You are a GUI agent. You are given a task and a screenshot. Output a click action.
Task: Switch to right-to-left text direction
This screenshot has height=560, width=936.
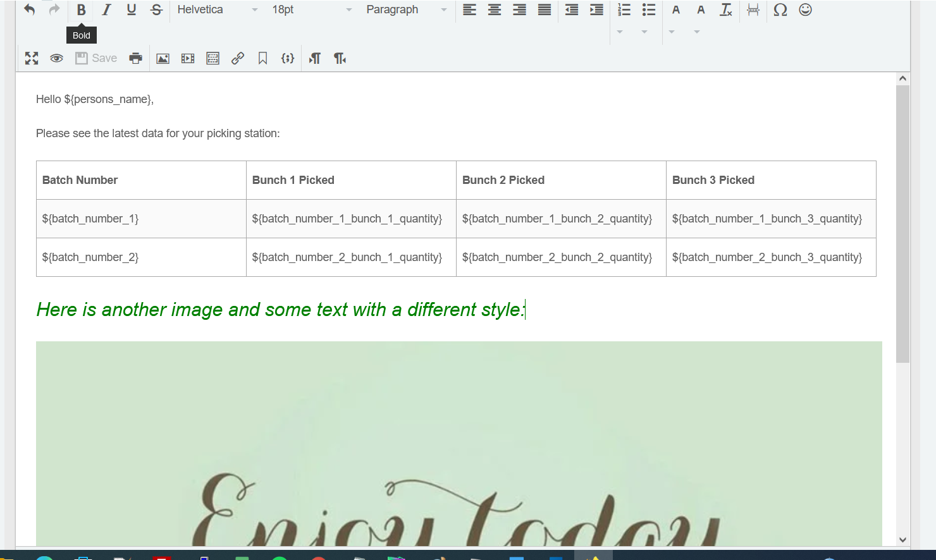[340, 59]
